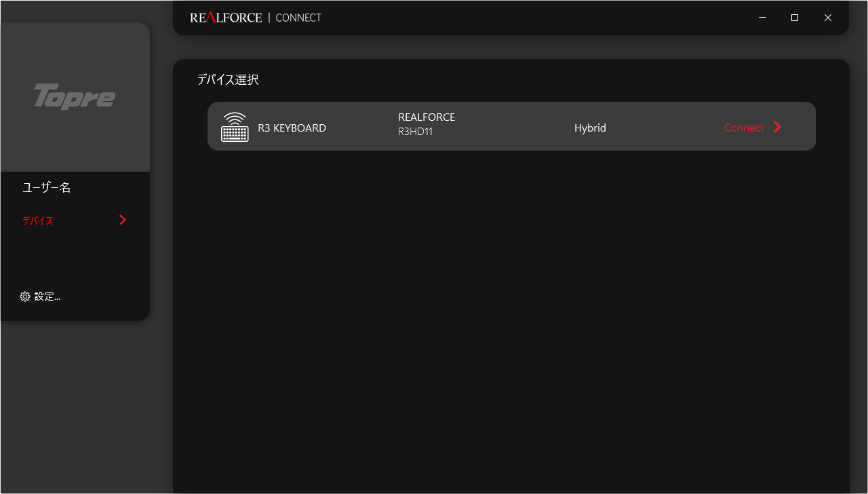Click the REALFORCE product name text
The height and width of the screenshot is (494, 868).
point(427,117)
